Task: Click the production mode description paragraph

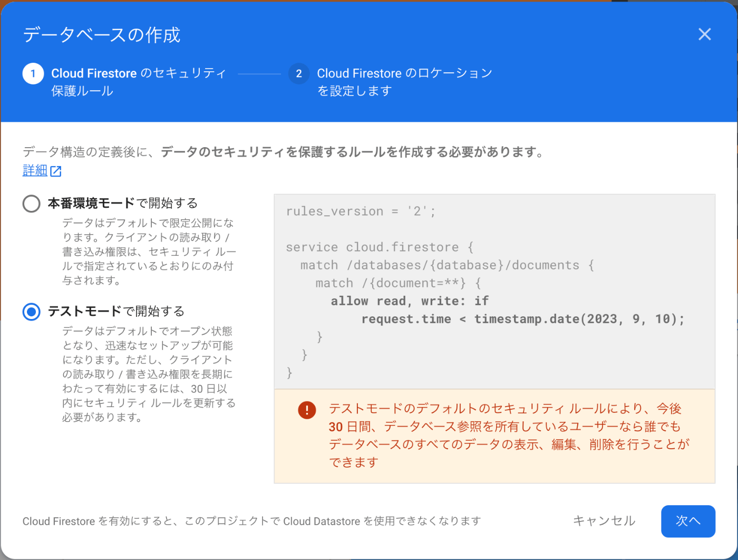Action: click(x=149, y=252)
